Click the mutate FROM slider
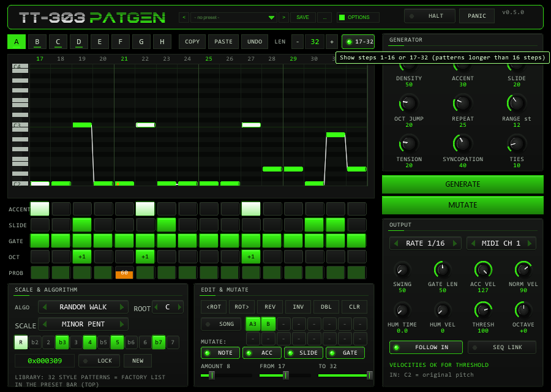The width and height of the screenshot is (551, 392). point(285,375)
